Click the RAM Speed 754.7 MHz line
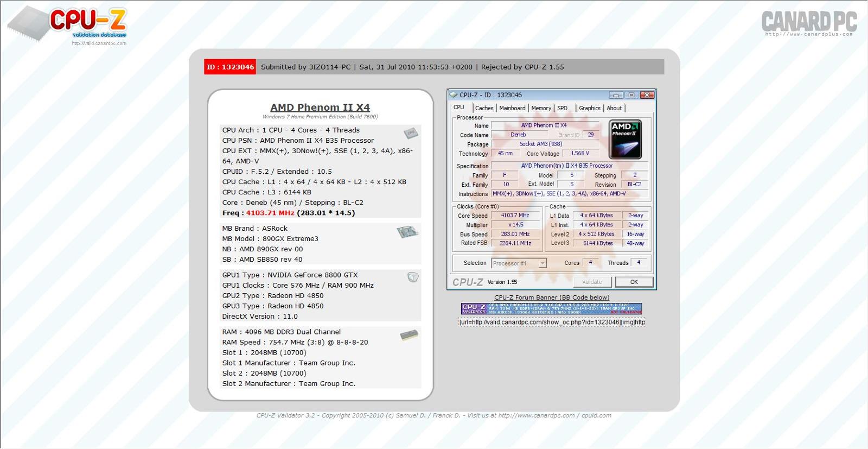Viewport: 868px width, 449px height. (295, 343)
